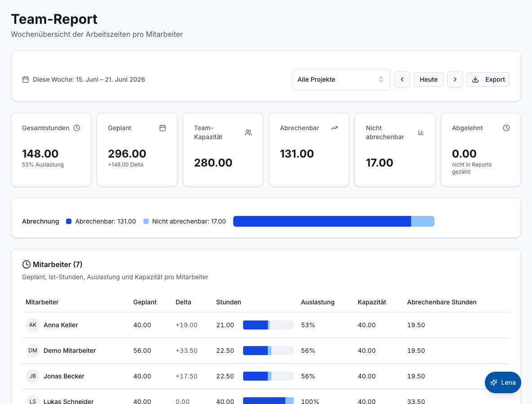Viewport: 532px width, 404px height.
Task: Select the Jonas Becker name
Action: (x=64, y=376)
